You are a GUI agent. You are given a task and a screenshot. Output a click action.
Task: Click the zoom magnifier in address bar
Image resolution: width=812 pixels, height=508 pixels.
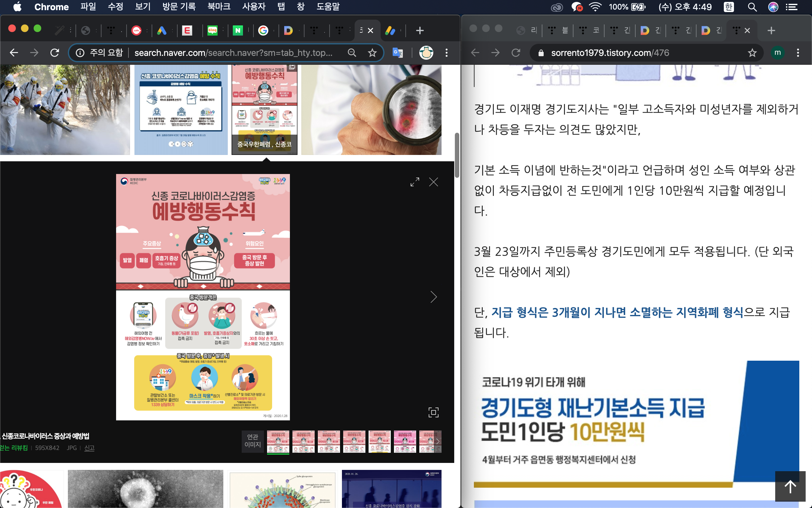tap(352, 53)
